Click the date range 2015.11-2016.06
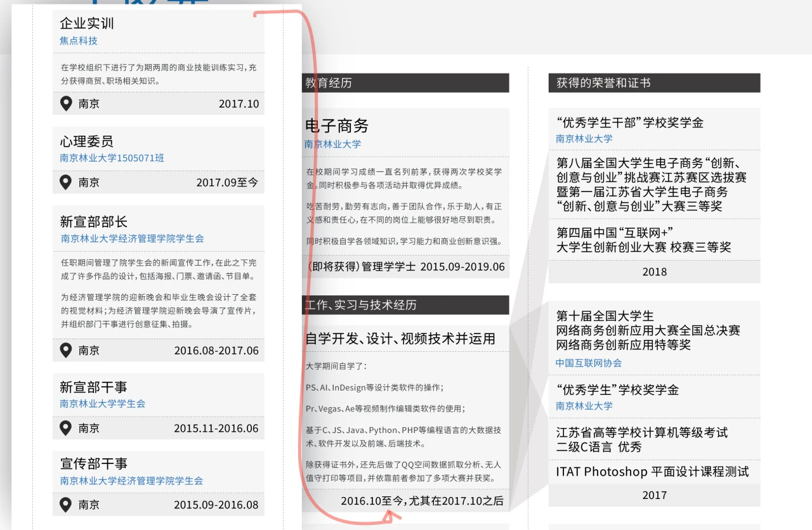The height and width of the screenshot is (530, 812). [216, 429]
